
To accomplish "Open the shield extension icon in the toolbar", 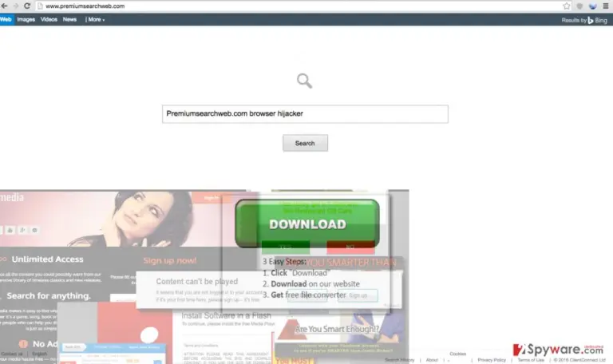I will click(x=579, y=6).
